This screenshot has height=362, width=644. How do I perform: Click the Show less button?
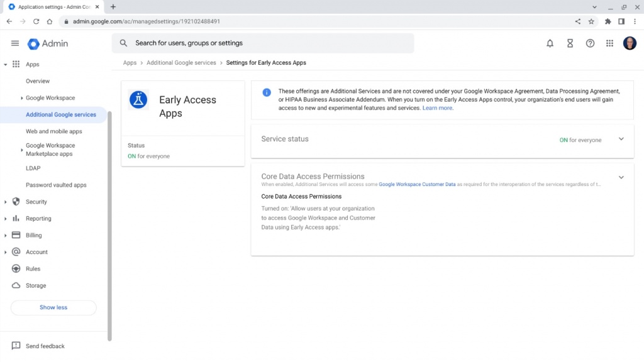53,307
